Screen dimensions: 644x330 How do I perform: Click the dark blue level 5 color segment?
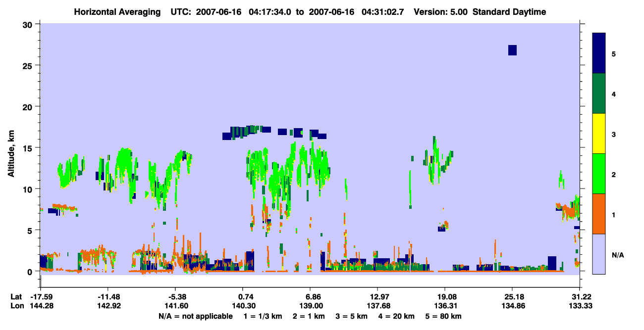click(x=599, y=53)
